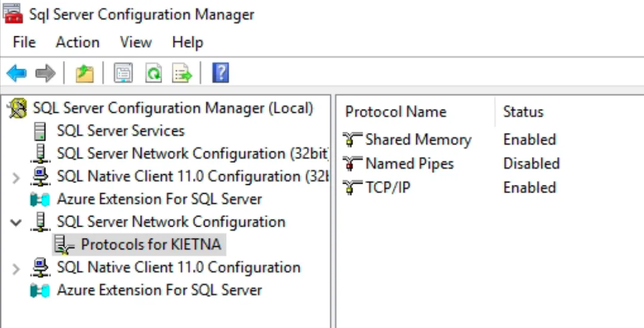Select SQL Native Client 11.0 Configuration (32bit) label
The width and height of the screenshot is (644, 328).
point(193,177)
